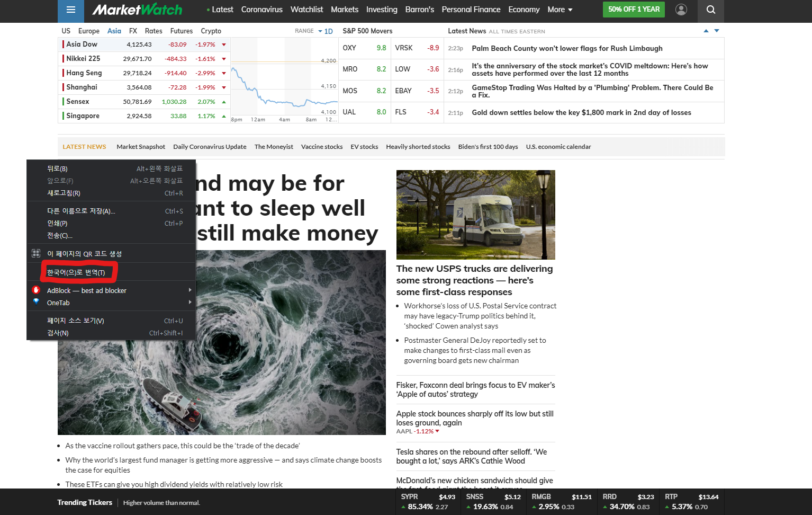This screenshot has width=812, height=515.
Task: Click the up arrow beside Singapore
Action: (x=224, y=116)
